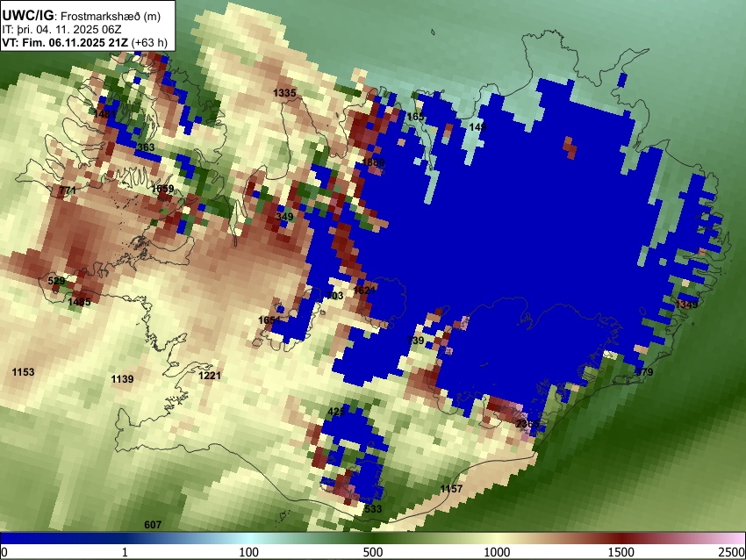Screen dimensions: 746x560
Task: Click the map value label 529
Action: [x=57, y=281]
